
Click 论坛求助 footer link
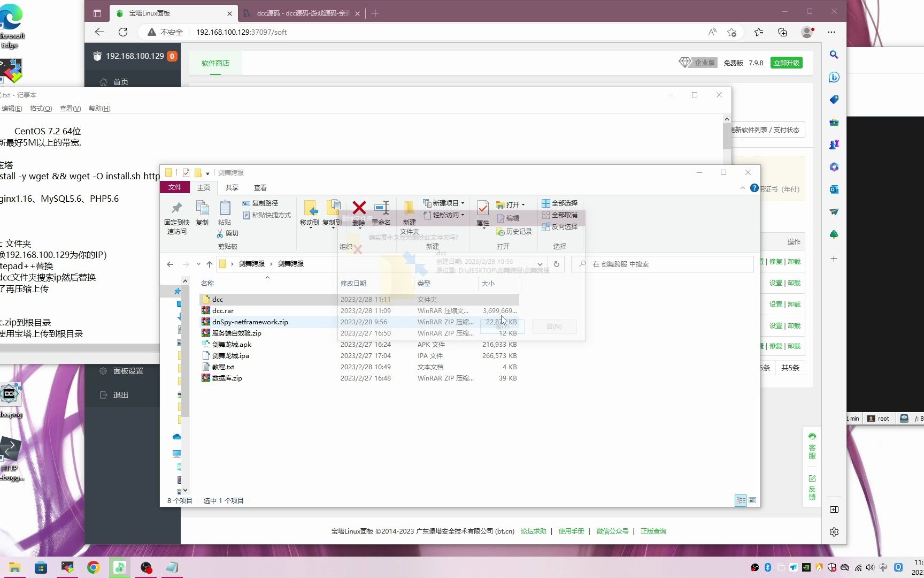click(533, 531)
